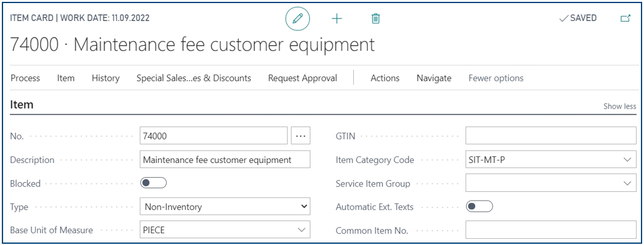
Task: Click the Description field label
Action: 32,160
